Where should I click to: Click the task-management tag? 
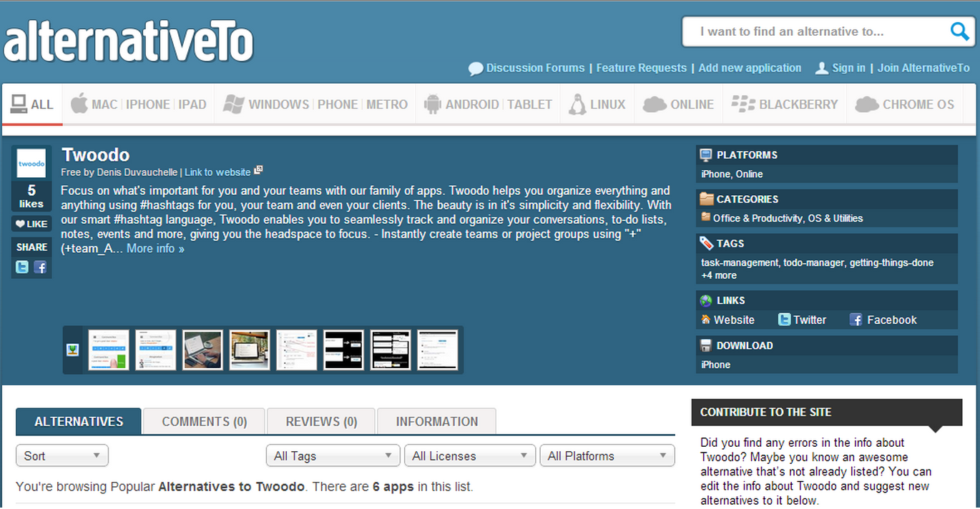740,262
